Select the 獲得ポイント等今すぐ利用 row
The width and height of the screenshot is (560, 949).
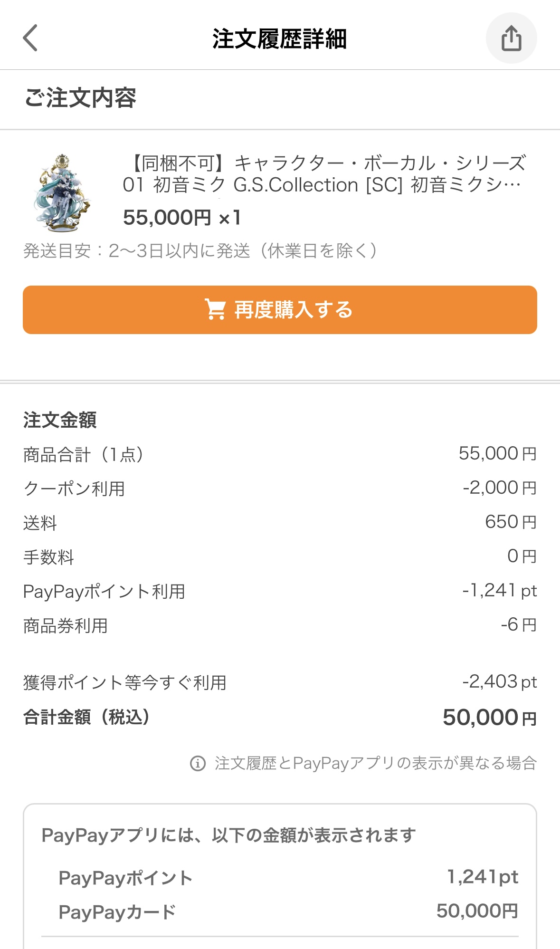coord(280,682)
